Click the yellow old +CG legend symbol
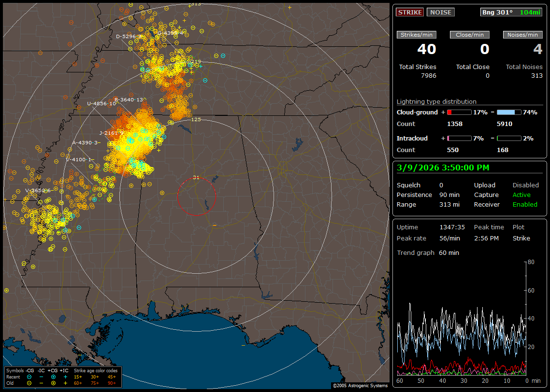This screenshot has height=392, width=550. pyautogui.click(x=53, y=383)
